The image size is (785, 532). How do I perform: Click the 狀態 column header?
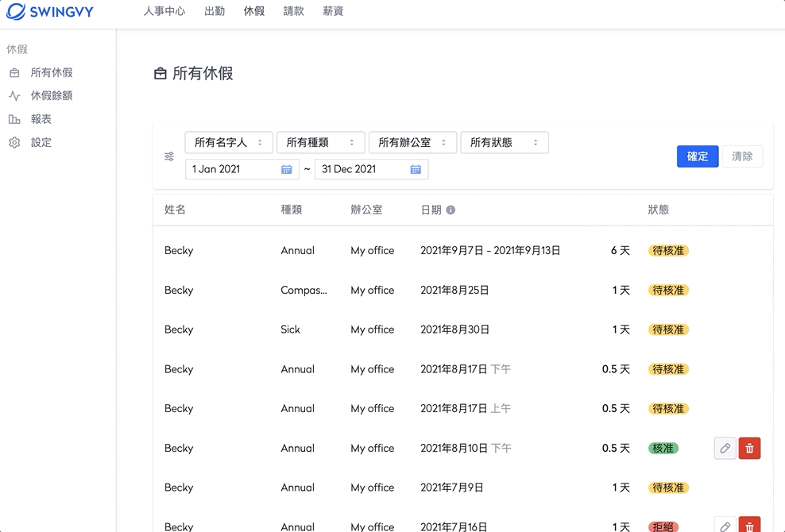pyautogui.click(x=659, y=210)
